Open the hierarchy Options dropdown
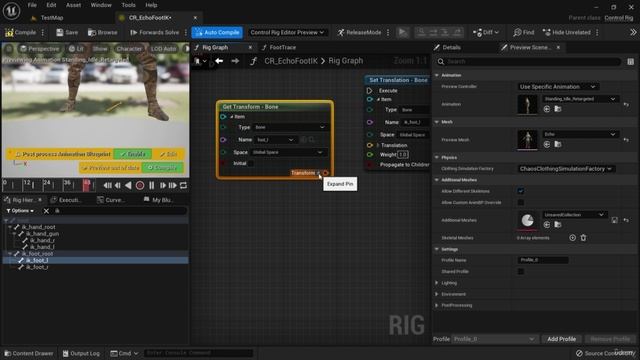Viewport: 640px width, 360px height. pyautogui.click(x=20, y=211)
